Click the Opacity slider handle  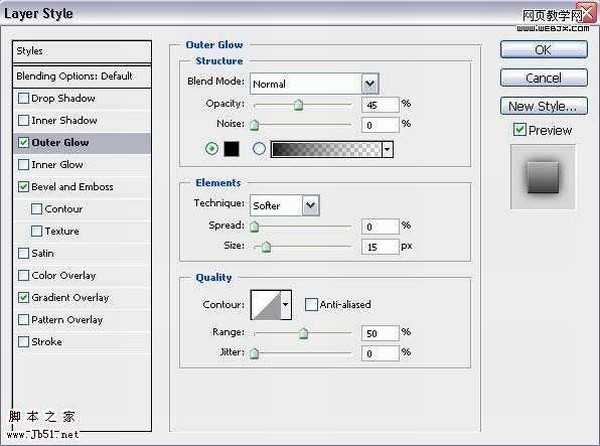pos(298,104)
